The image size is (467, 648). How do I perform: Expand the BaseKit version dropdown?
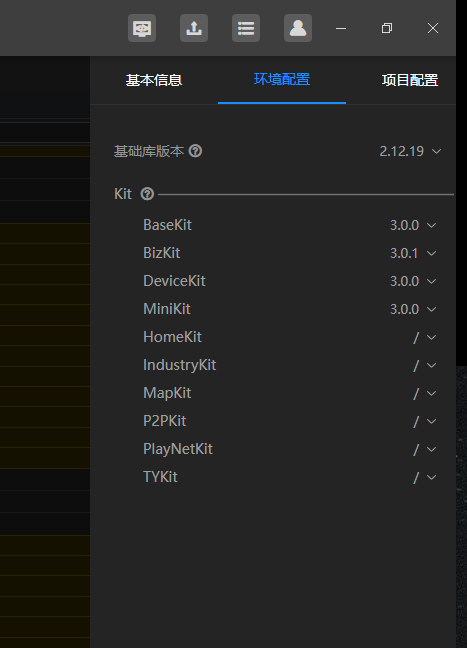coord(413,225)
